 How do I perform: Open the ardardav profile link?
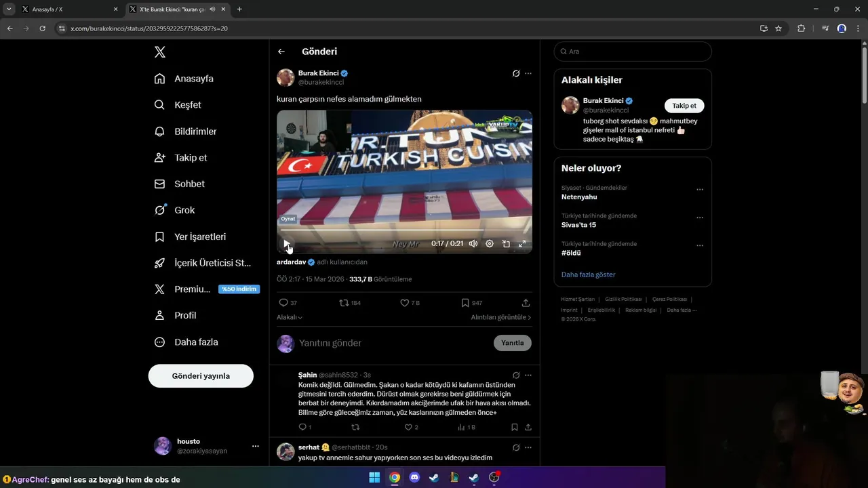tap(291, 262)
